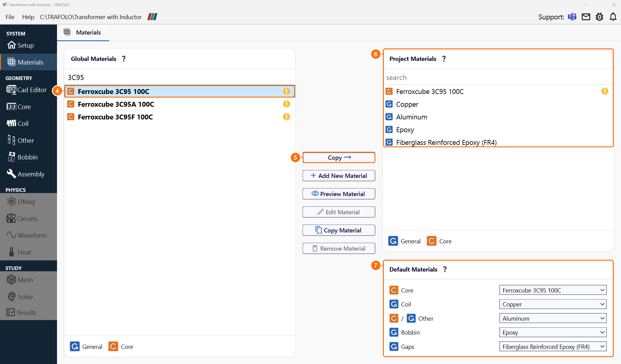Select the Materials tab
This screenshot has width=621, height=364.
pos(83,32)
